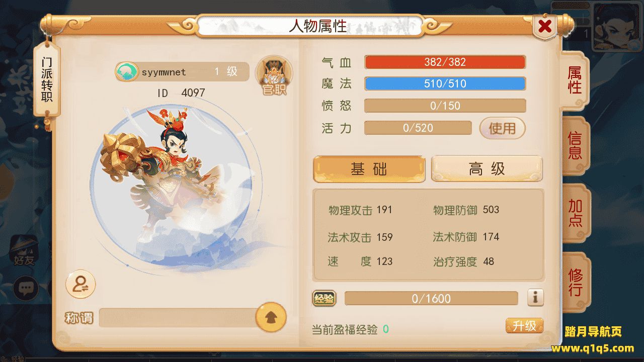The image size is (644, 362).
Task: Expand the title list with up-arrow button
Action: click(x=271, y=317)
